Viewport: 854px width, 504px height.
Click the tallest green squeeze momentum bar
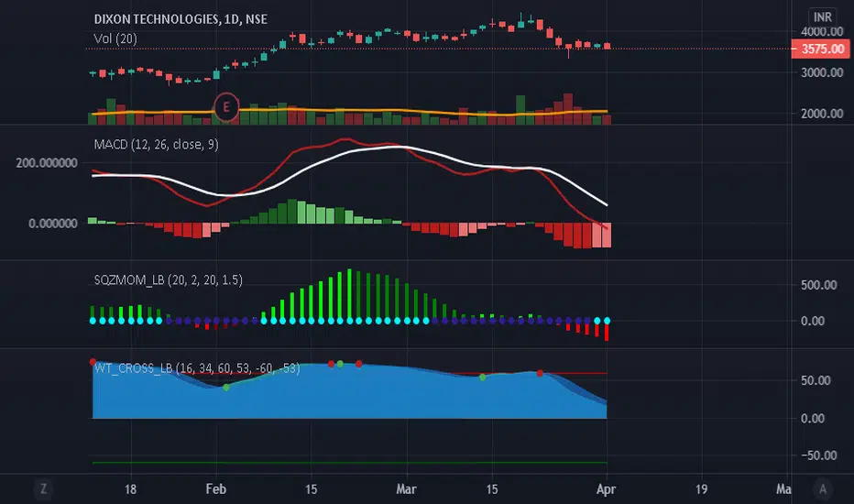pyautogui.click(x=349, y=294)
